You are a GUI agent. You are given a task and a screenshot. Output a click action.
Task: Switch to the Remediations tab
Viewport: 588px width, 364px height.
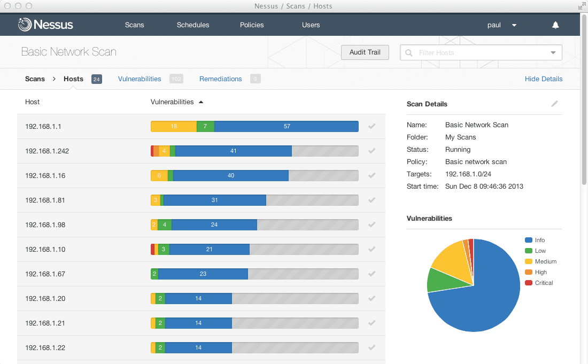[220, 79]
